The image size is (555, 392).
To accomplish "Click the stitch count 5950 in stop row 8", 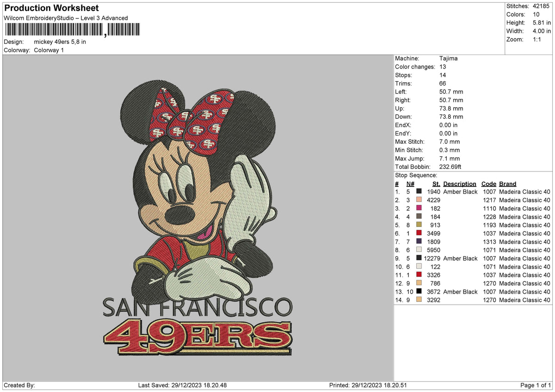I will tap(434, 250).
